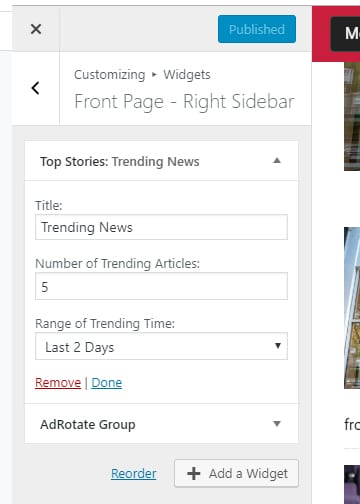
Task: Open the Range of Trending Time dropdown
Action: coord(161,346)
